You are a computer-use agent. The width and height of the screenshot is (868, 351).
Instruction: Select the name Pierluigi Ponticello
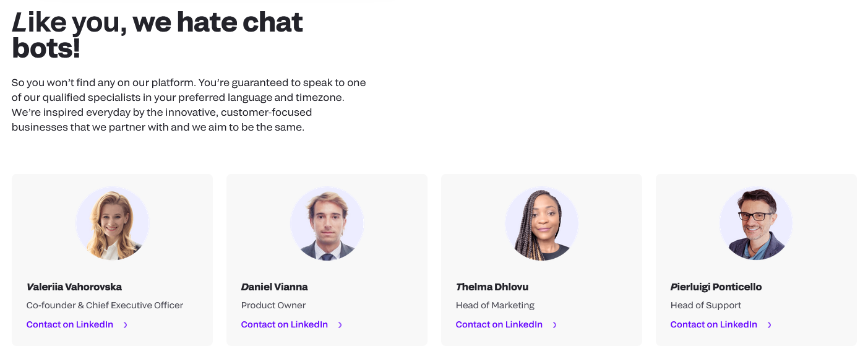pos(716,287)
